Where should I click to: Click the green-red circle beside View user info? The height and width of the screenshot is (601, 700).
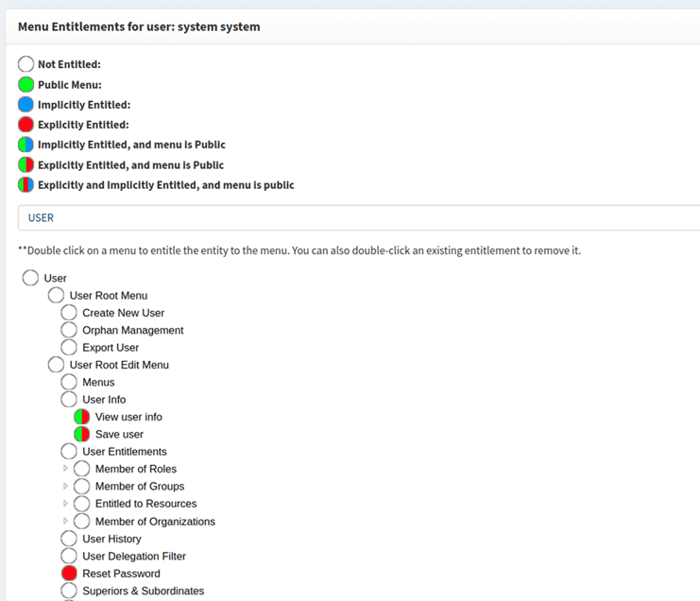(x=81, y=417)
